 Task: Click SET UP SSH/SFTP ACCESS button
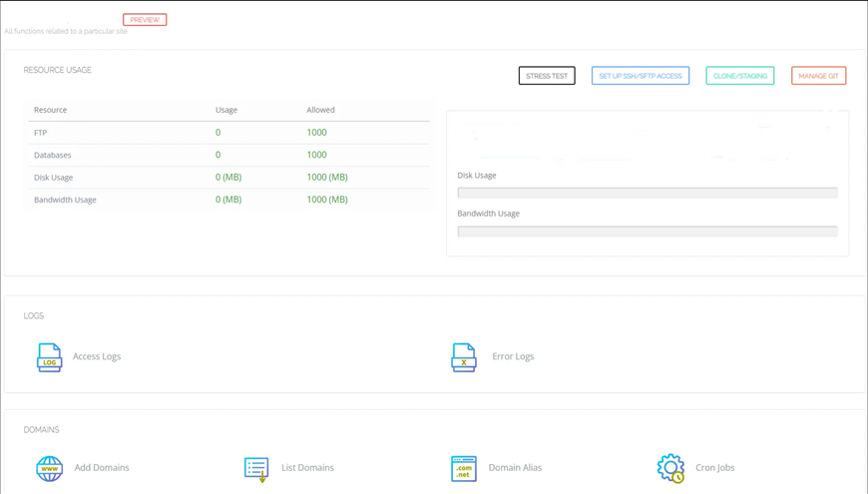pyautogui.click(x=641, y=76)
